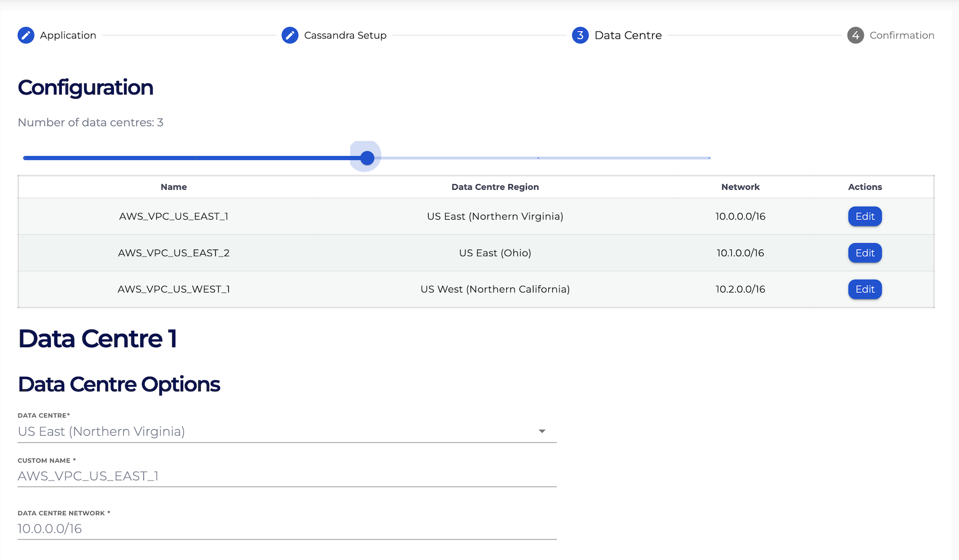This screenshot has width=959, height=560.
Task: Click the slider track's far right end
Action: (x=709, y=158)
